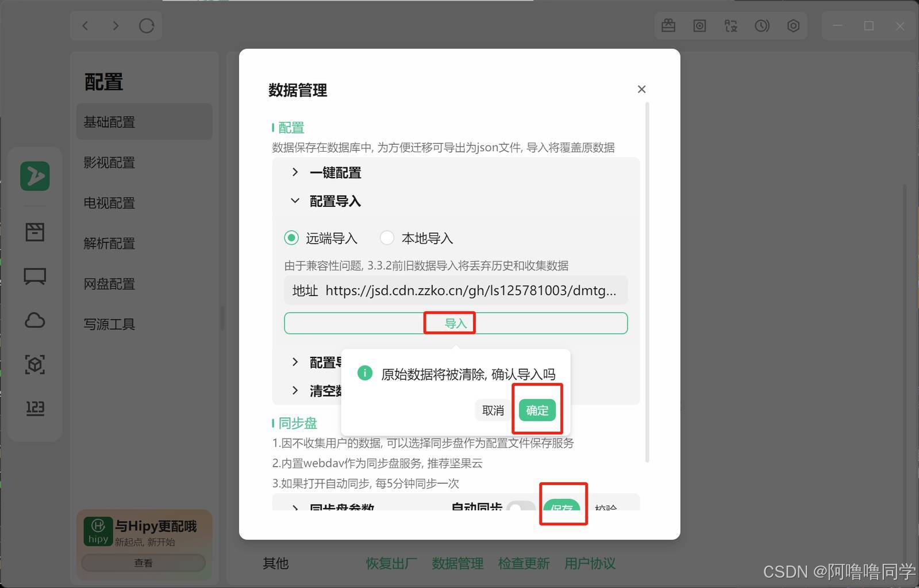919x588 pixels.
Task: Open the hexagon settings icon in top toolbar
Action: coord(793,25)
